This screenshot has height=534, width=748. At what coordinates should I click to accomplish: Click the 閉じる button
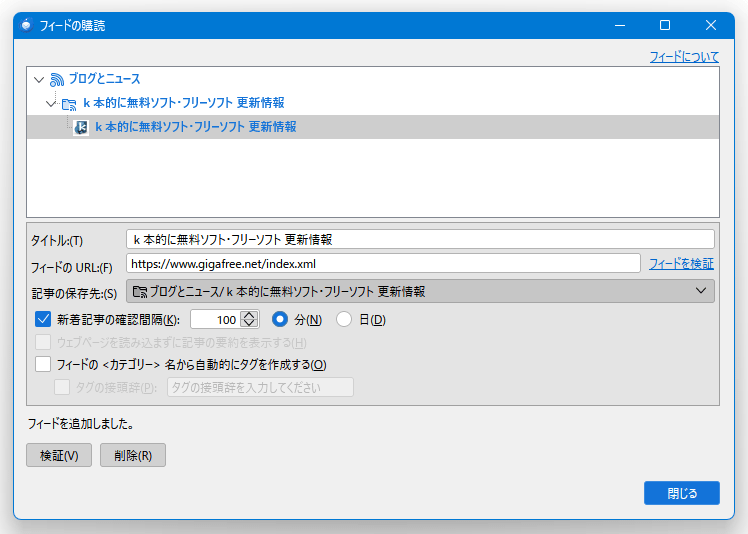[682, 493]
